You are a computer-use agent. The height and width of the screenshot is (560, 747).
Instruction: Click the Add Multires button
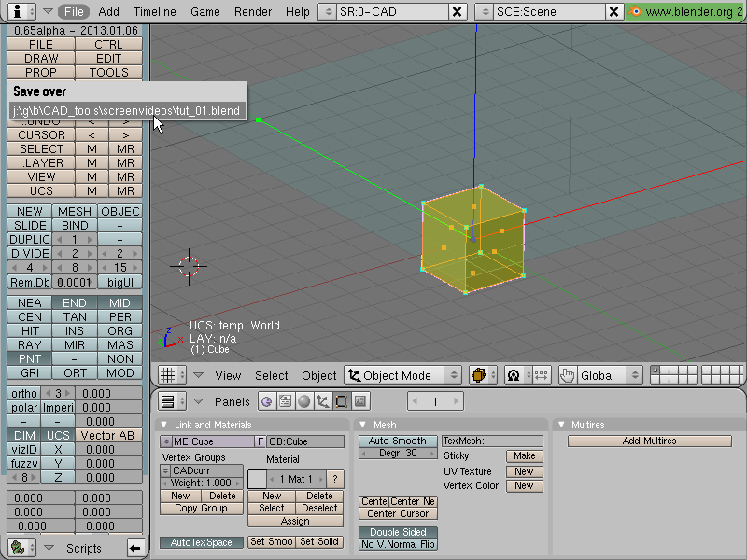click(649, 441)
